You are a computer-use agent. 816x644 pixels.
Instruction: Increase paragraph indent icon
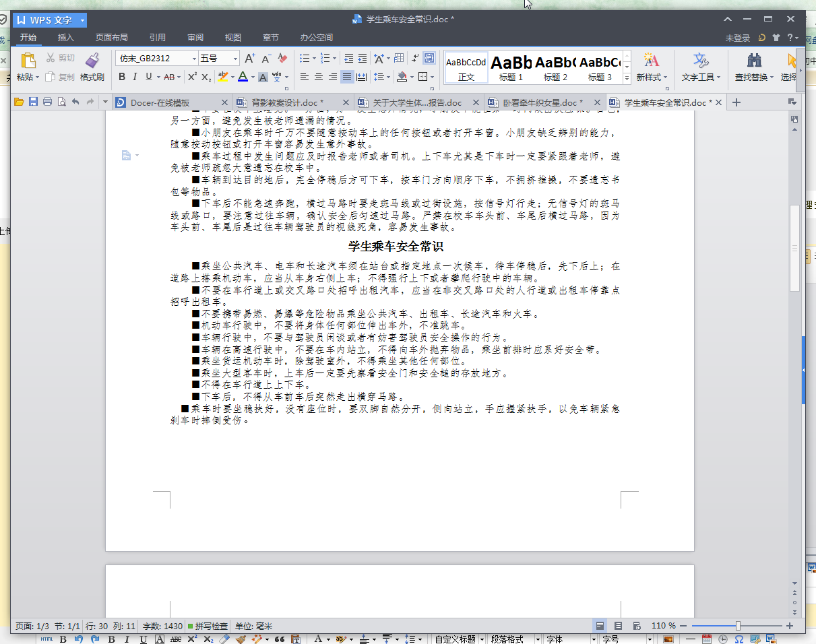[x=363, y=59]
